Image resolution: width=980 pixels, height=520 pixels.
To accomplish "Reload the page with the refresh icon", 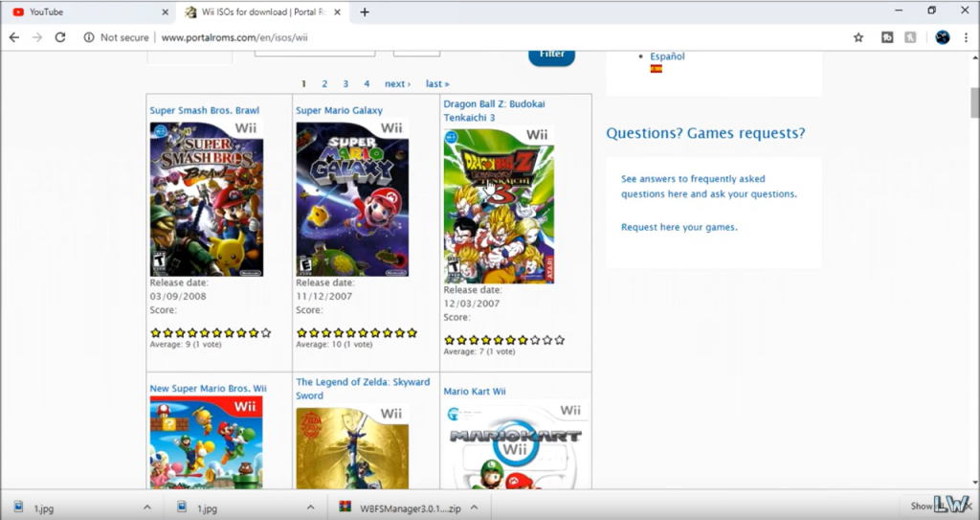I will pos(60,37).
